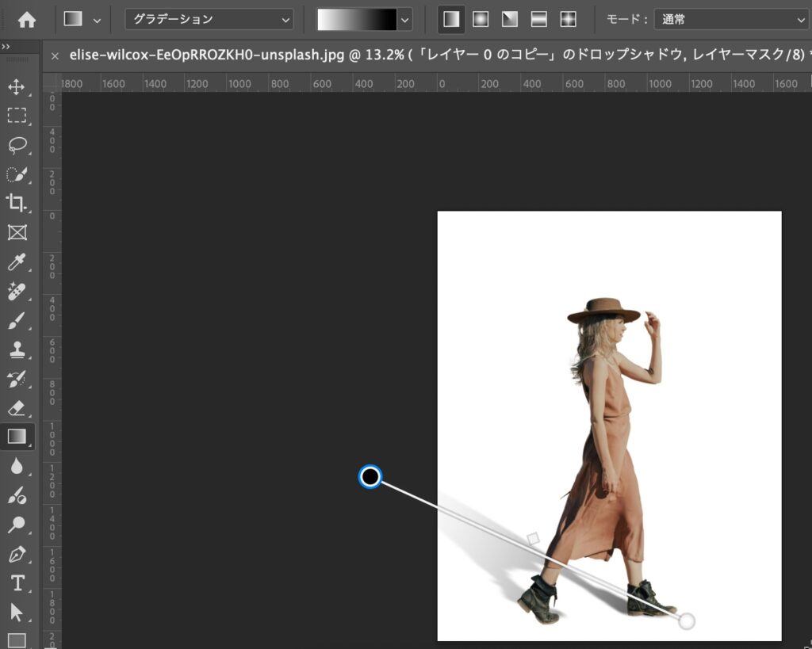
Task: Switch to the Eraser tool
Action: [17, 407]
